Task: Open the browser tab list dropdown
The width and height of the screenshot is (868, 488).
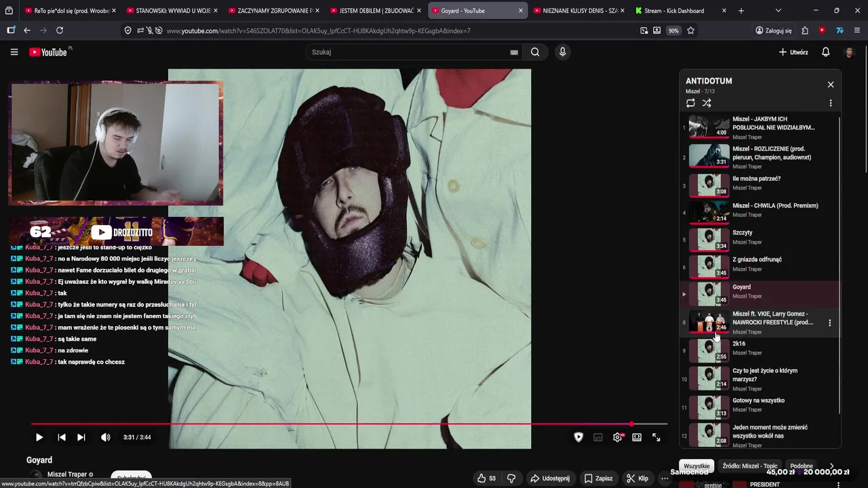Action: point(778,11)
